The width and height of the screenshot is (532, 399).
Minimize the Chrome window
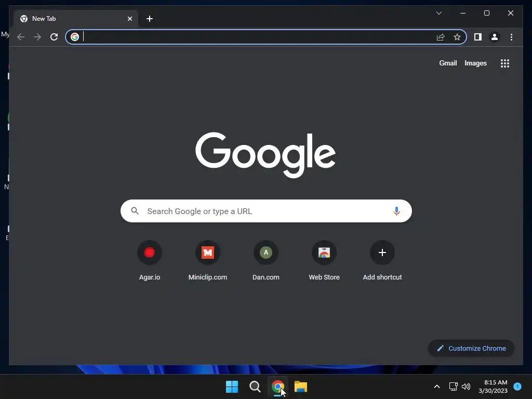(x=463, y=13)
